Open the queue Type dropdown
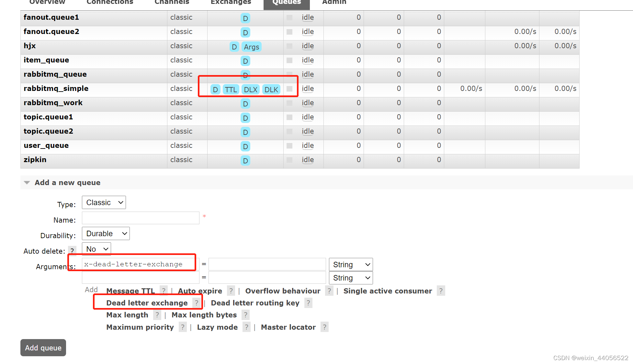This screenshot has width=633, height=364. coord(104,203)
